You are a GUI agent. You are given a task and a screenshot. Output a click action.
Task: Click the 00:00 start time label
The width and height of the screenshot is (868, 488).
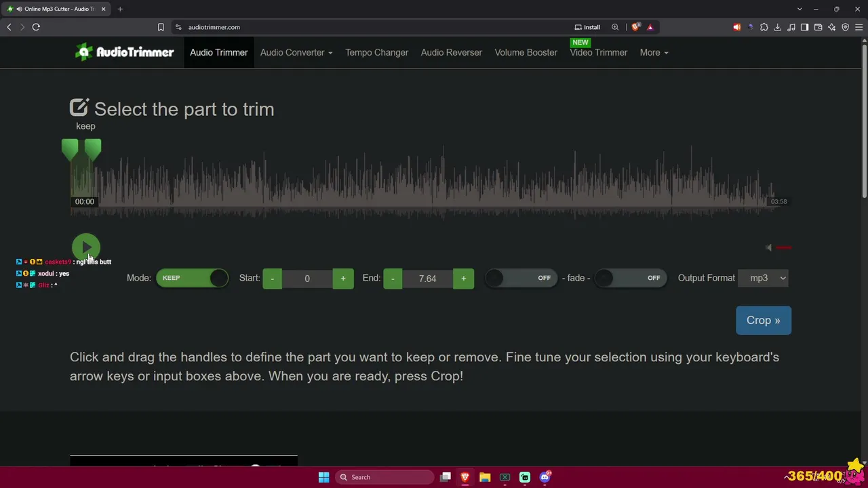85,201
